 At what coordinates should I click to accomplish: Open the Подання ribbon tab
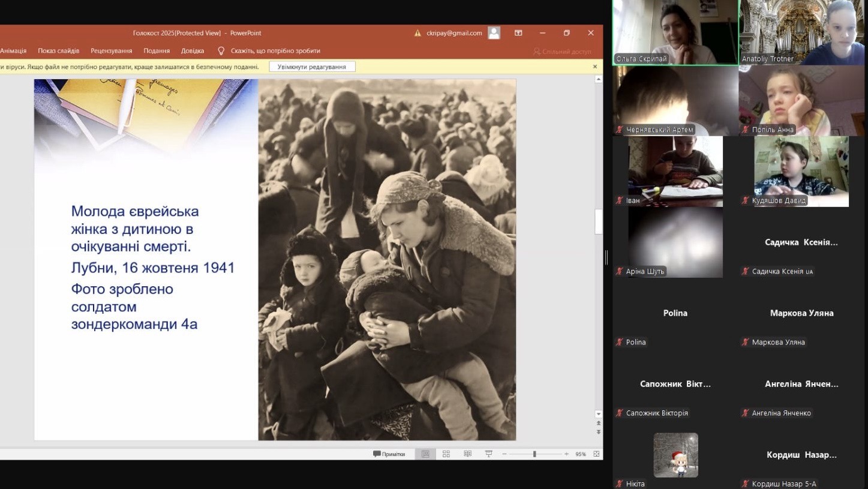pyautogui.click(x=157, y=51)
